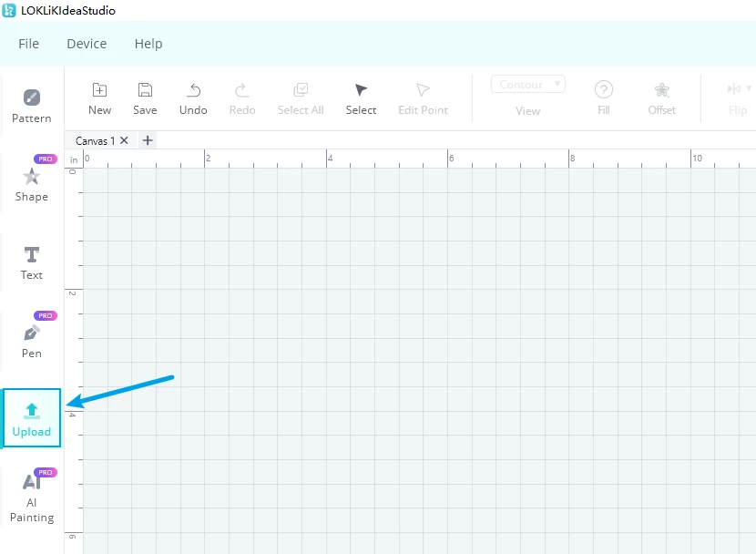Activate the Pen drawing tool
This screenshot has height=554, width=756.
point(31,341)
